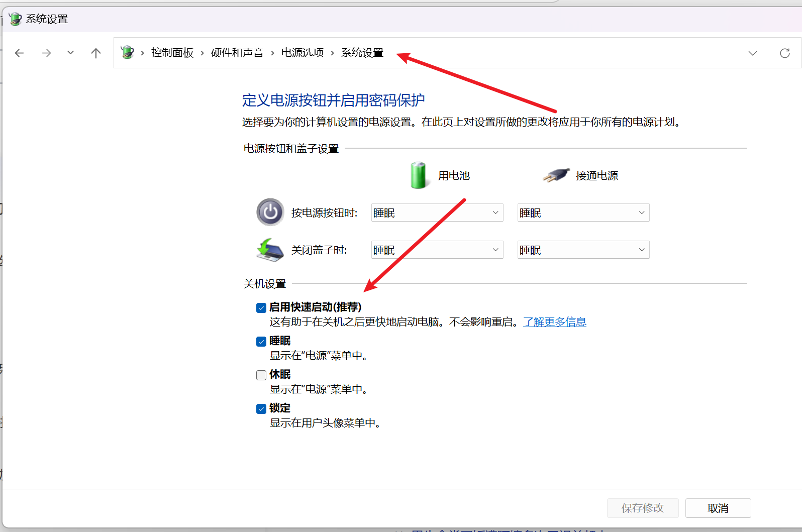Toggle the 锁定 checkbox
This screenshot has height=532, width=802.
(261, 409)
